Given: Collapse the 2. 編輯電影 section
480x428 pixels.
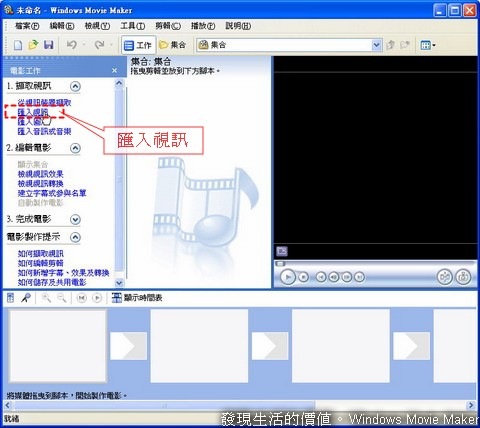Looking at the screenshot, I should (75, 148).
